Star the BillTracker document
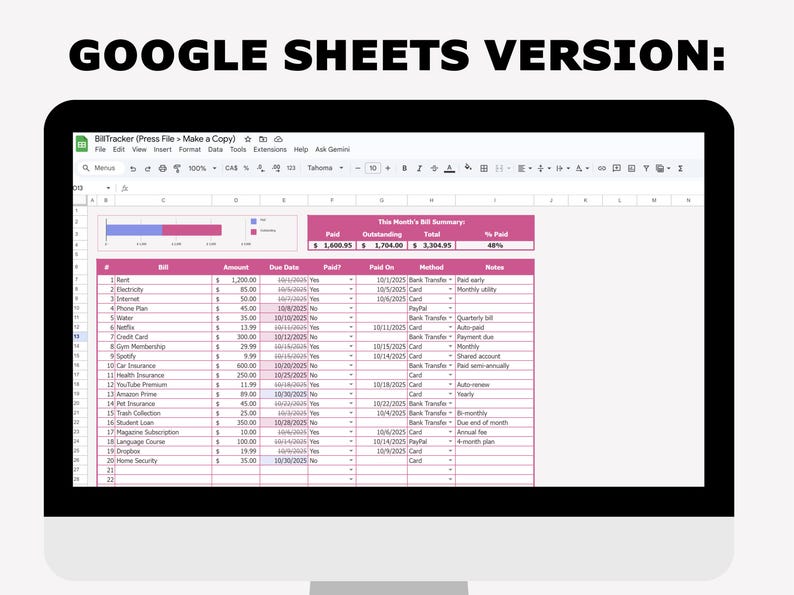The image size is (794, 595). [x=248, y=139]
